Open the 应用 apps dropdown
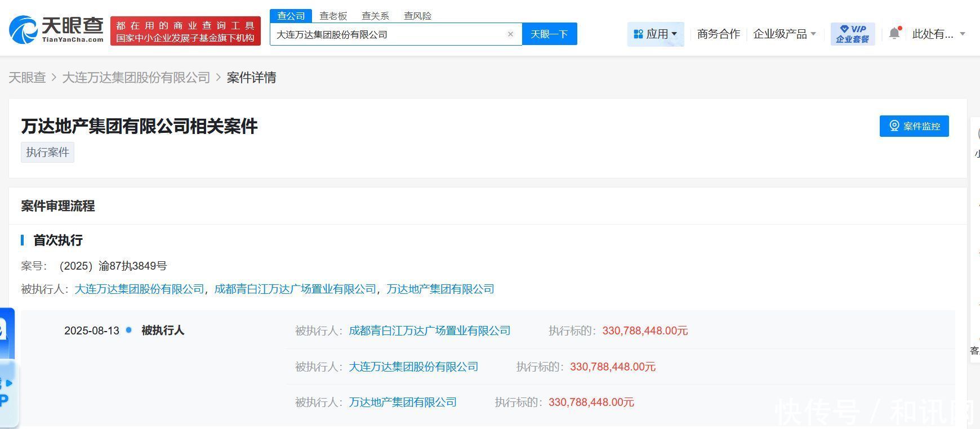The width and height of the screenshot is (980, 429). click(x=656, y=34)
